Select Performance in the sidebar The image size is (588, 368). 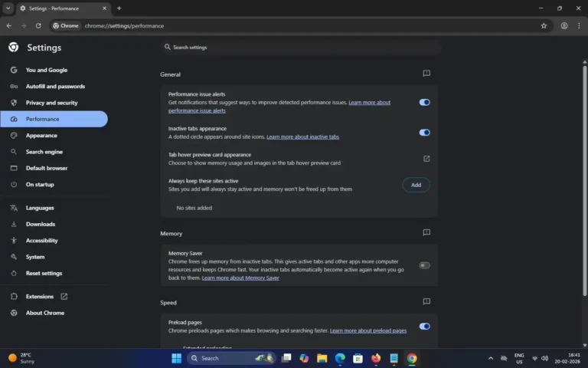(x=54, y=119)
